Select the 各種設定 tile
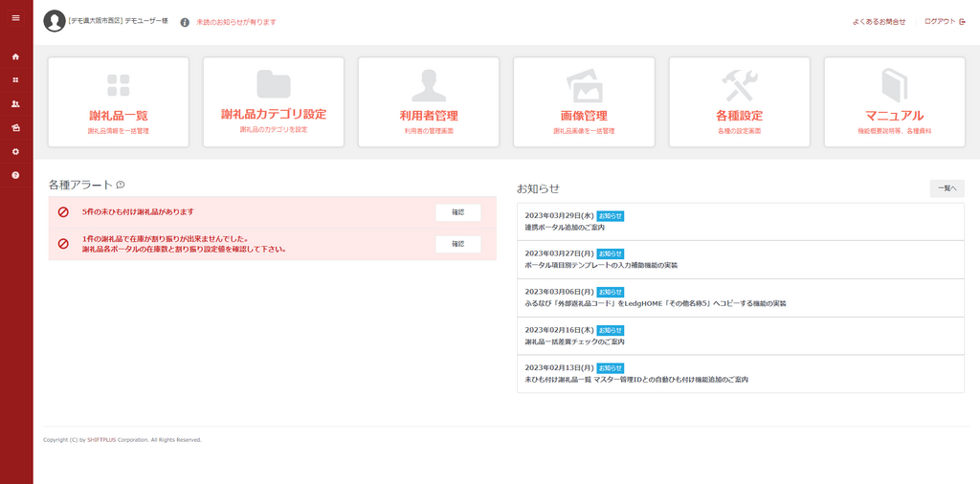The width and height of the screenshot is (980, 484). click(739, 101)
